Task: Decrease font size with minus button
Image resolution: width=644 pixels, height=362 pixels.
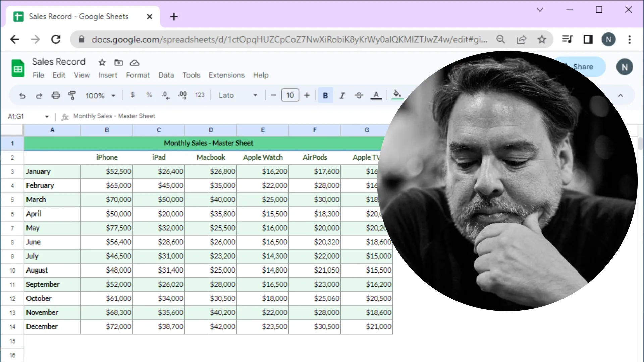Action: point(273,95)
